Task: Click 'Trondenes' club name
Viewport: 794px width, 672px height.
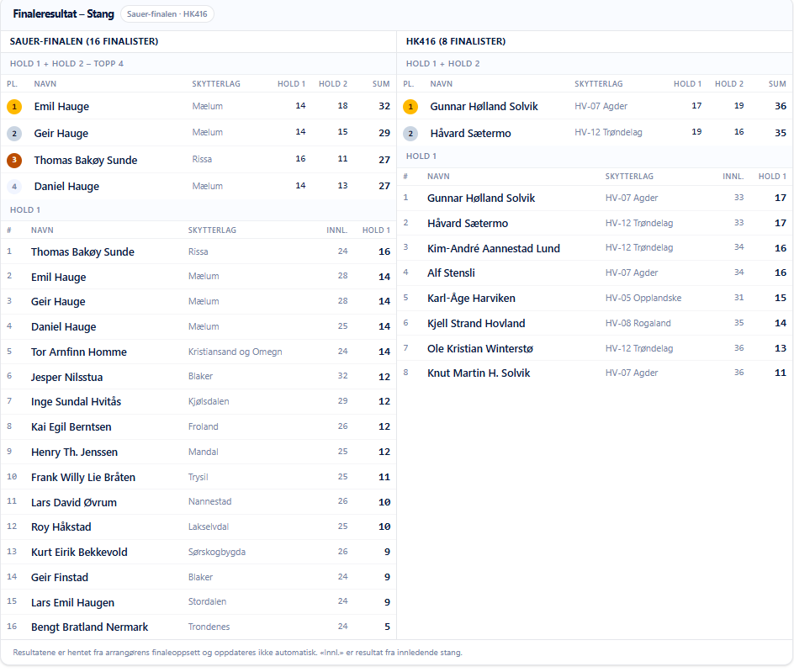Action: point(209,627)
